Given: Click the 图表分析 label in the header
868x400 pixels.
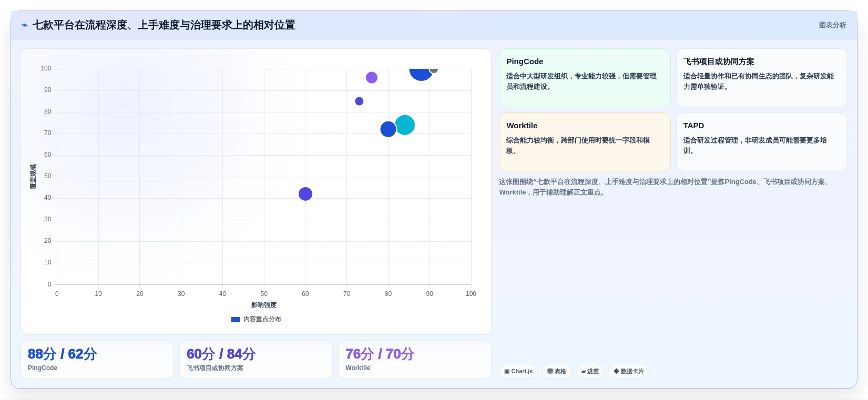Looking at the screenshot, I should click(x=832, y=25).
